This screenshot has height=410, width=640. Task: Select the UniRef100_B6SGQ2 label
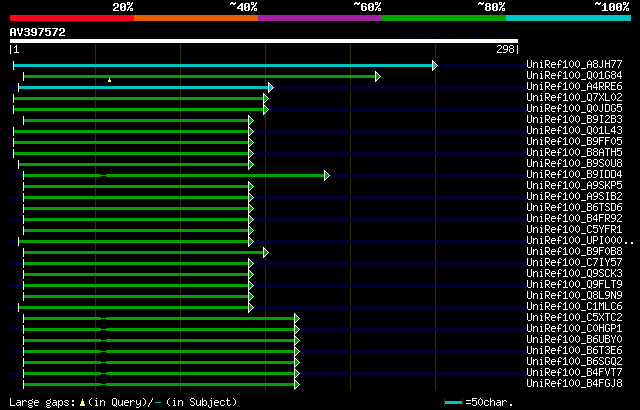574,362
